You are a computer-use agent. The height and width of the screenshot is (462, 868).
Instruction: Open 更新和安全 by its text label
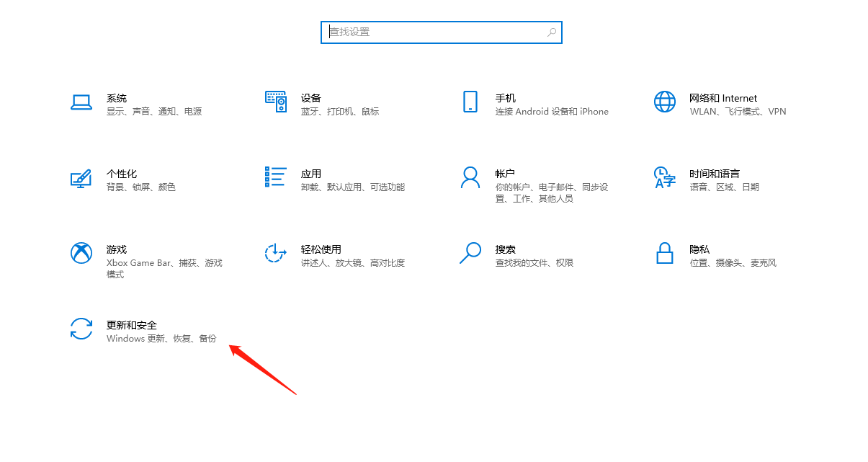pos(131,324)
